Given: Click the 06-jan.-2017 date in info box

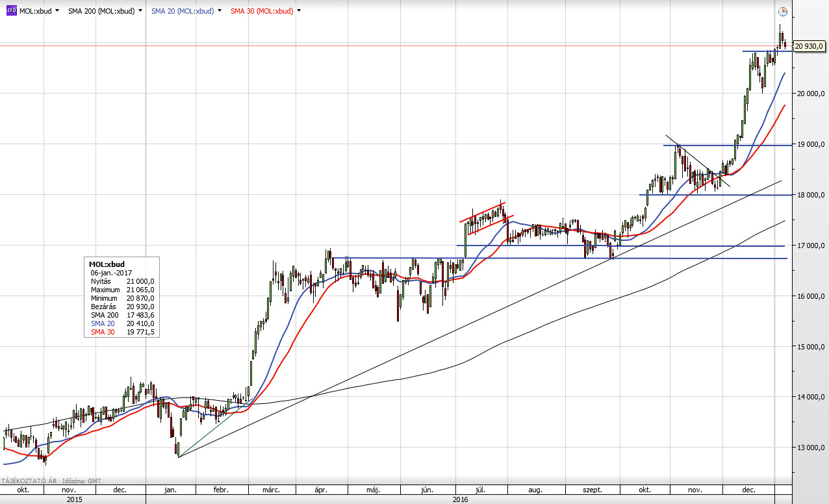Looking at the screenshot, I should click(x=112, y=273).
